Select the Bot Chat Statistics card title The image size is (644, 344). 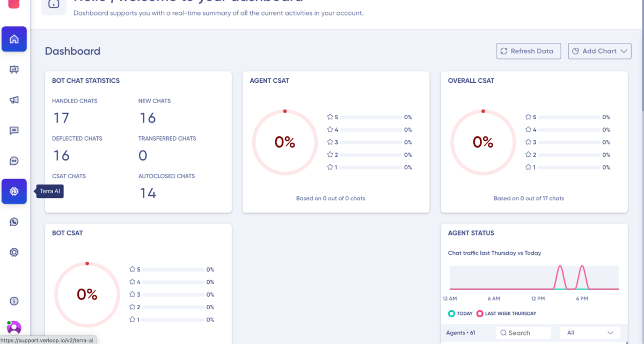point(85,80)
